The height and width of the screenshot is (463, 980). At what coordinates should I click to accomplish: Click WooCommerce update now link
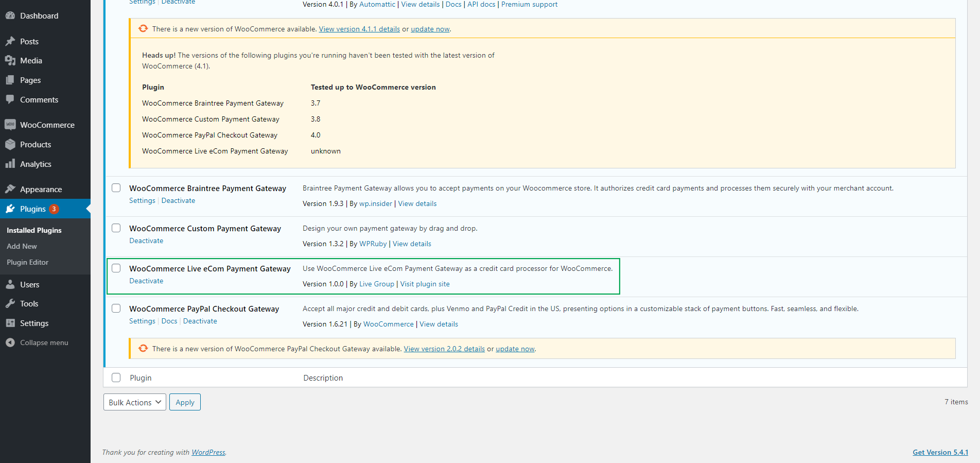click(430, 29)
